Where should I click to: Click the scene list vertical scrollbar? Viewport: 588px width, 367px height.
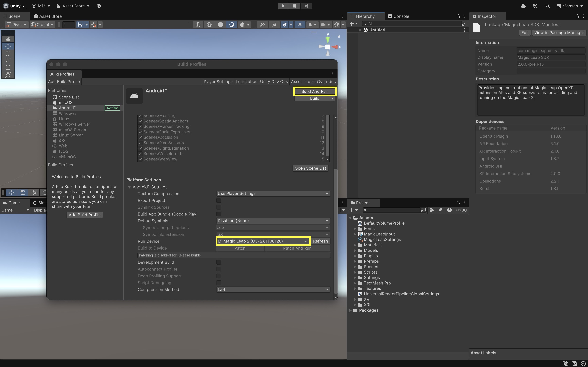pyautogui.click(x=327, y=136)
